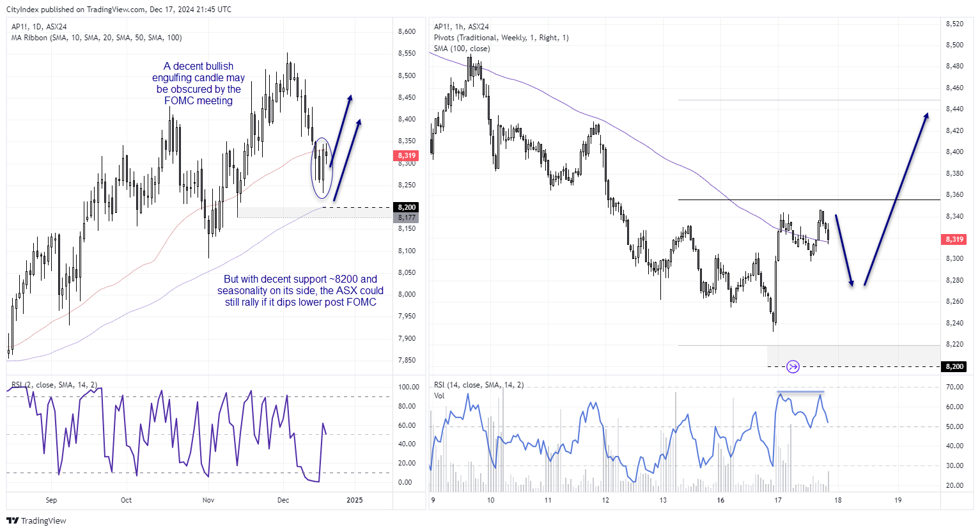Click the Vol indicator label
980x532 pixels.
click(439, 396)
